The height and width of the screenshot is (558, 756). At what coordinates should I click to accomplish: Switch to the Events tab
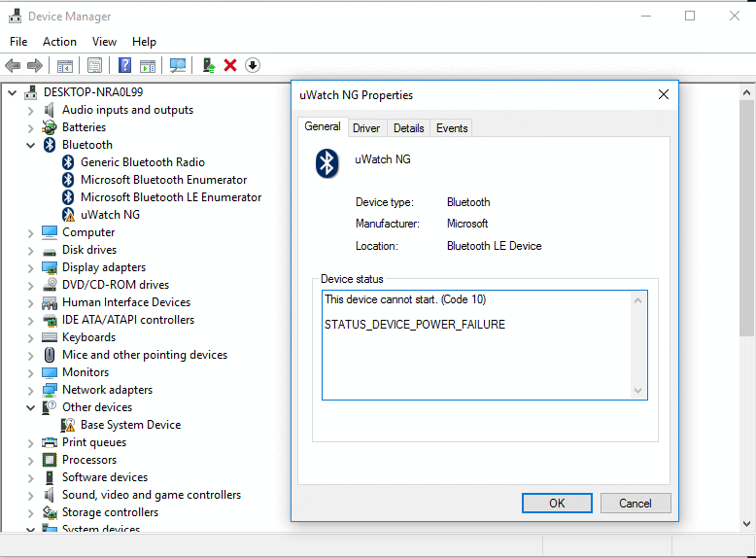(x=452, y=128)
